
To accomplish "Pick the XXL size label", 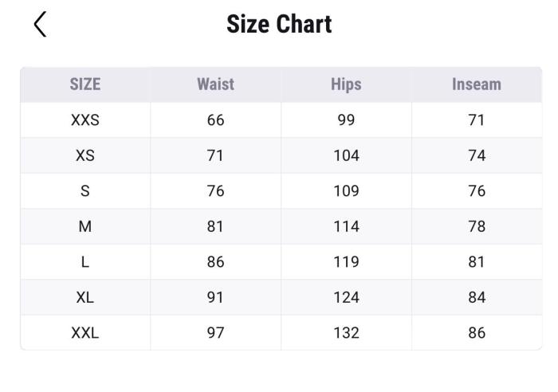I will 85,333.
